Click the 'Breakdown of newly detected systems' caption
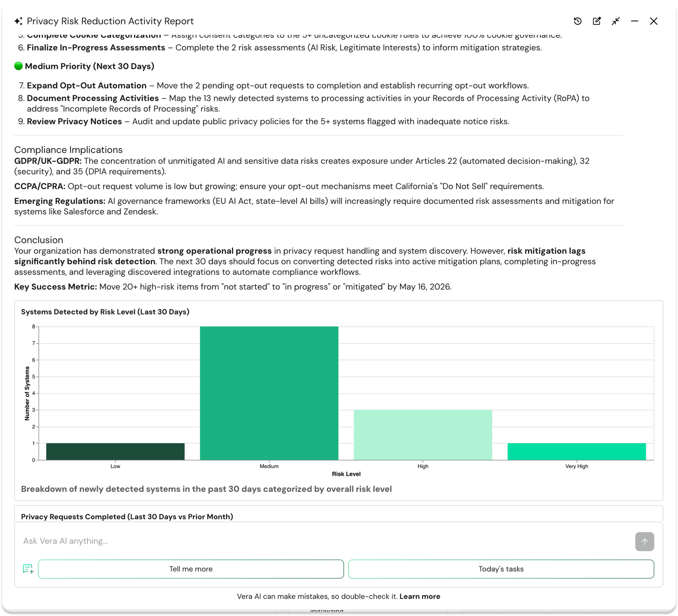Viewport: 678px width, 616px height. click(207, 489)
